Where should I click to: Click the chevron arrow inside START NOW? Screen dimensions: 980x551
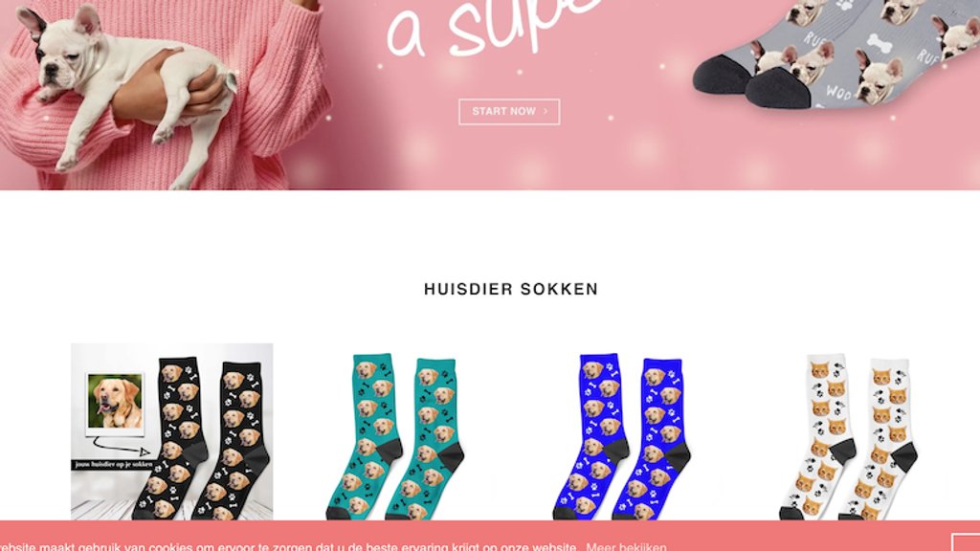tap(545, 111)
